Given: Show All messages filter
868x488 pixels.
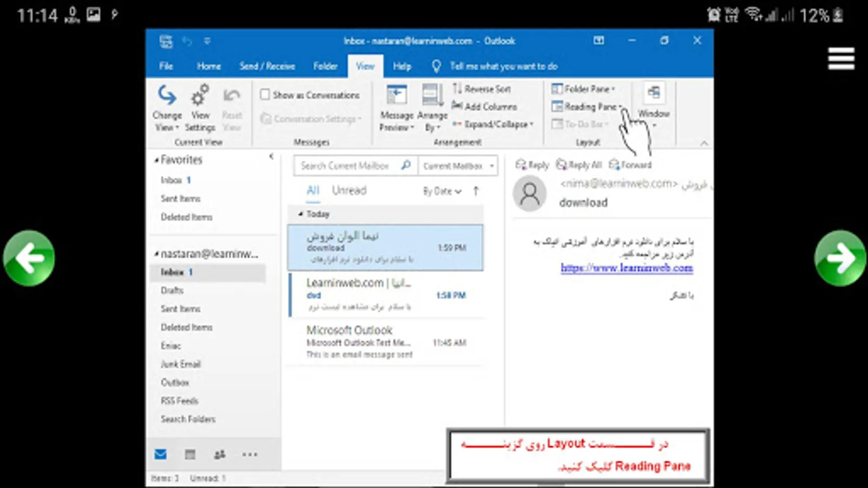Looking at the screenshot, I should pyautogui.click(x=313, y=191).
